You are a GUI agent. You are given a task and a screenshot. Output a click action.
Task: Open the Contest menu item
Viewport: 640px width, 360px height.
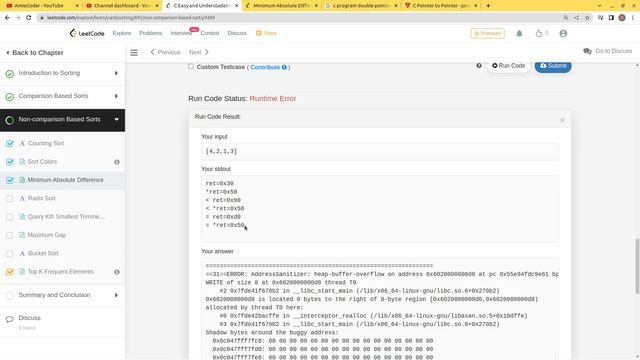point(210,33)
